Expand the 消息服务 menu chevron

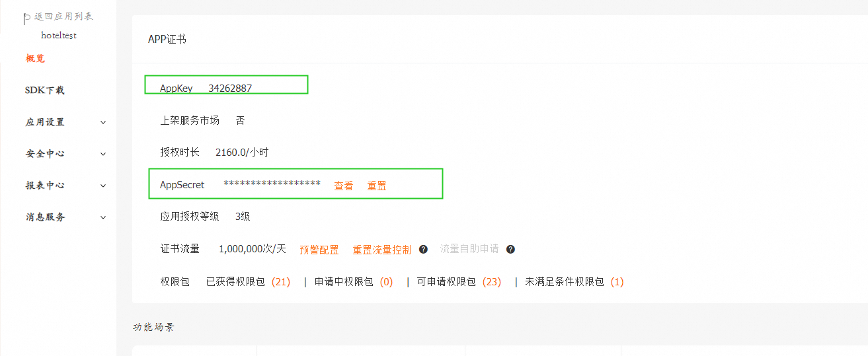click(103, 217)
